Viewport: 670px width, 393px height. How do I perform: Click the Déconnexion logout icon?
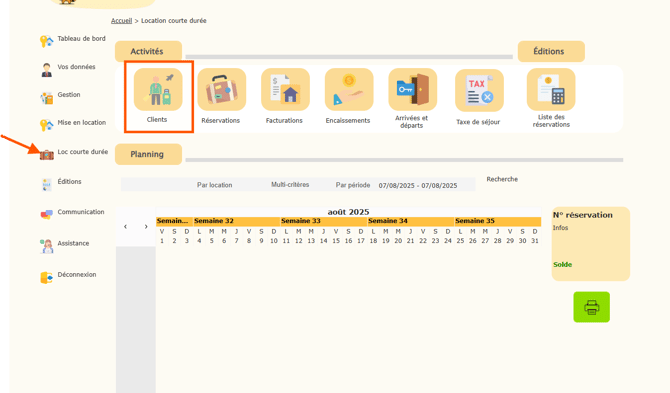click(47, 277)
